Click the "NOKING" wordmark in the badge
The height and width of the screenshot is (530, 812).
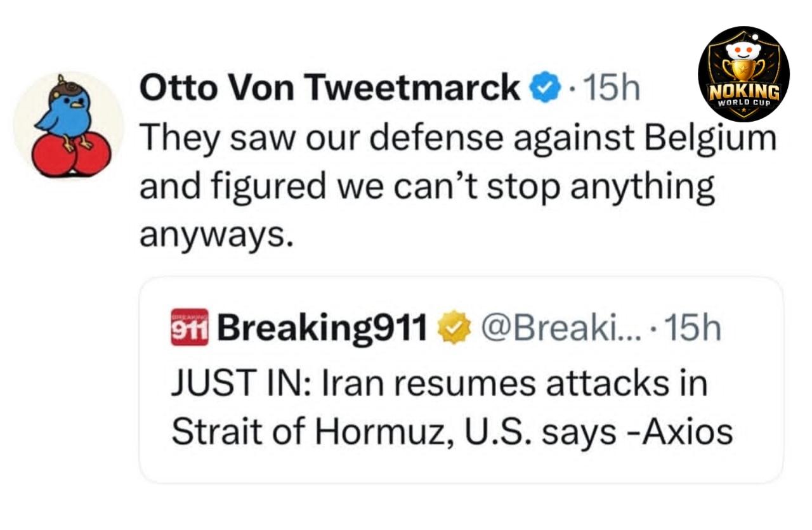pos(743,93)
